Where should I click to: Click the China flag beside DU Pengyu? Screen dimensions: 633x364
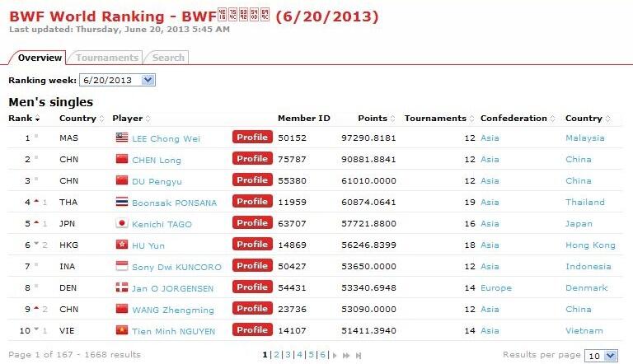coord(122,180)
